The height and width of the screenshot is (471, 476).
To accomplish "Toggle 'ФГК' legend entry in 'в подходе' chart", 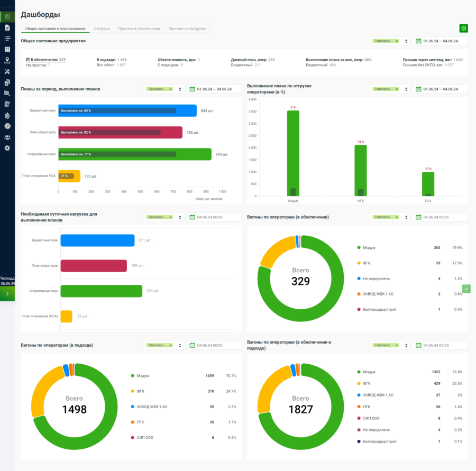I will 142,391.
